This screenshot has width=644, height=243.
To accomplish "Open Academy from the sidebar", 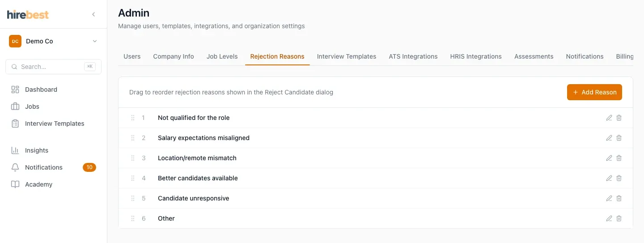I will click(x=53, y=184).
